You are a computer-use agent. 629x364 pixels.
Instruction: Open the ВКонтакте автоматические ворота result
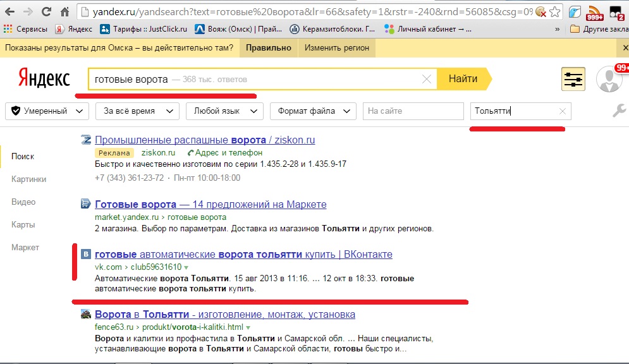point(243,255)
